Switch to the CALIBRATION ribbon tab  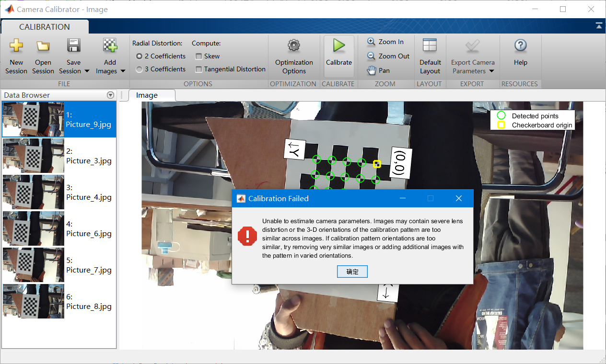(45, 27)
